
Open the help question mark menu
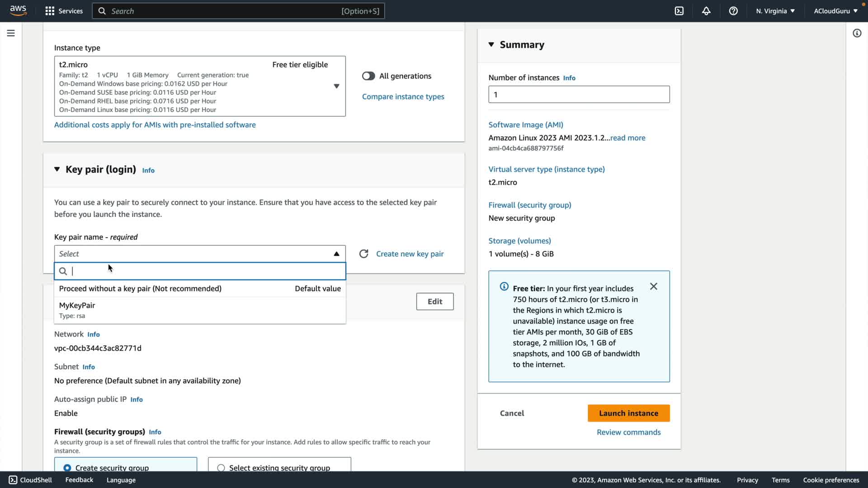tap(733, 11)
